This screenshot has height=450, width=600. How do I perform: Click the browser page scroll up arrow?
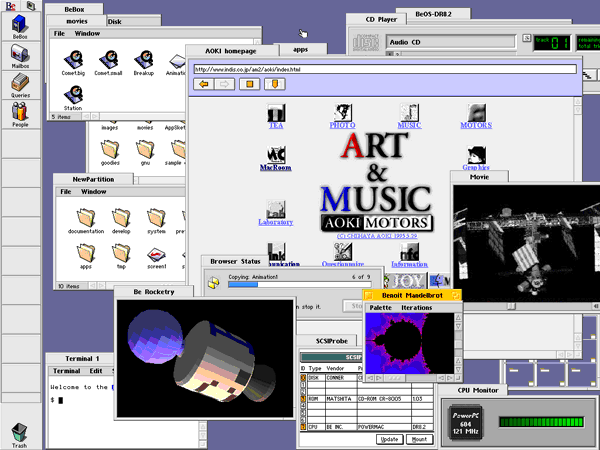[578, 102]
